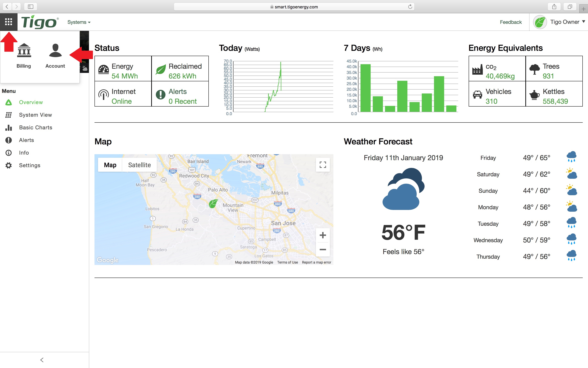Open a new browser tab
The width and height of the screenshot is (588, 368).
[x=583, y=9]
